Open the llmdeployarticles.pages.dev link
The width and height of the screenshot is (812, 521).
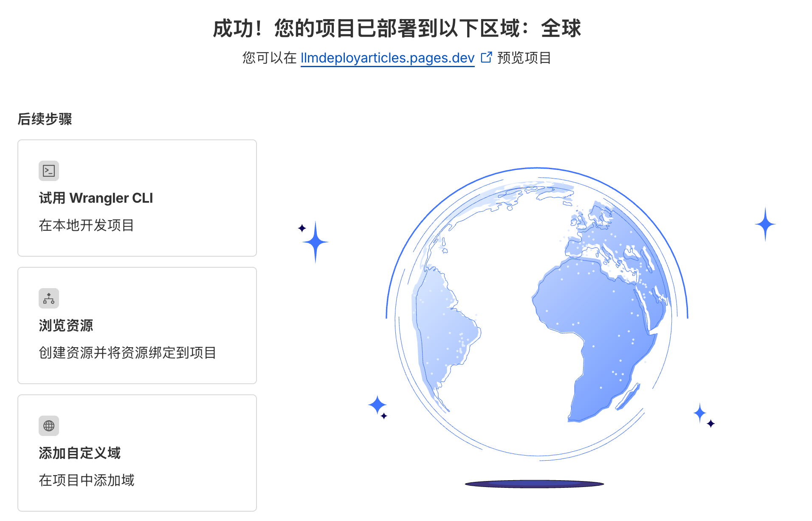pyautogui.click(x=387, y=58)
